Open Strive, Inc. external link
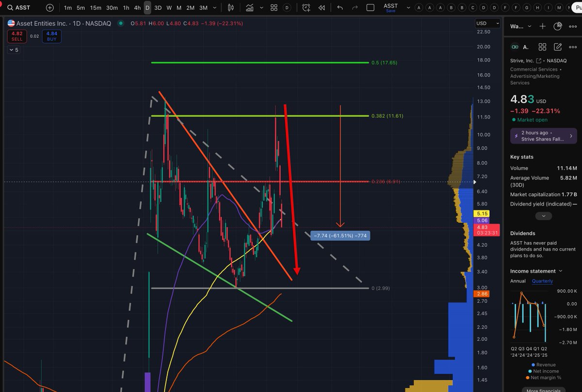This screenshot has width=582, height=392. coord(538,61)
